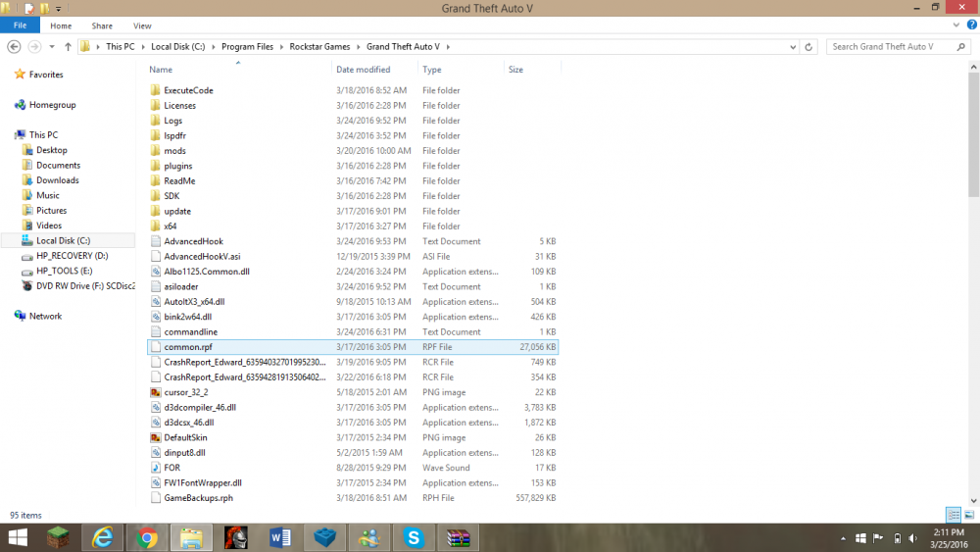Click Local Disk (C:) in breadcrumb

[x=177, y=47]
